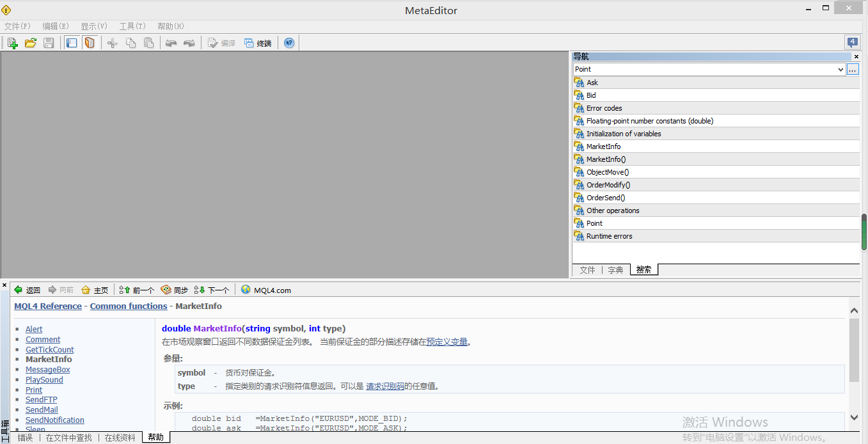Copy with the toolbar copy icon

(x=130, y=43)
